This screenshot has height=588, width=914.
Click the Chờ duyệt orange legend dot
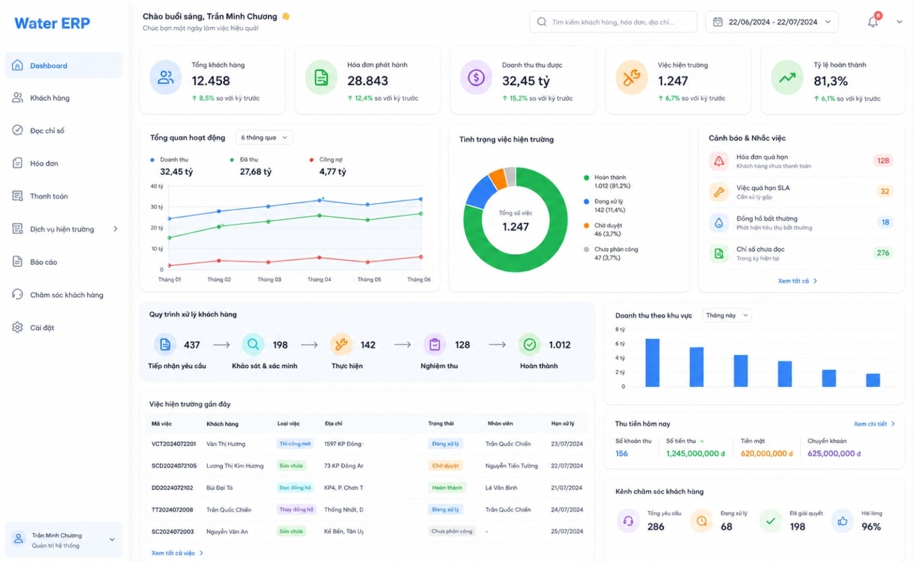click(x=586, y=225)
